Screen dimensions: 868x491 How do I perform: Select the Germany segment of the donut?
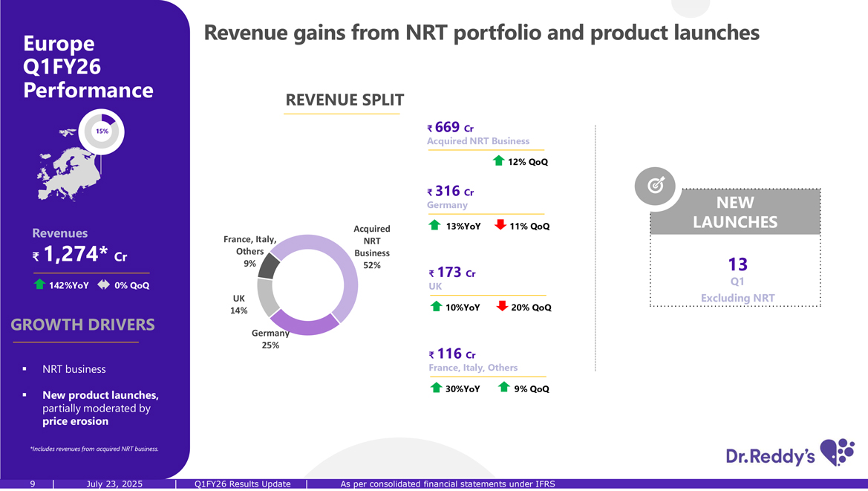[304, 324]
